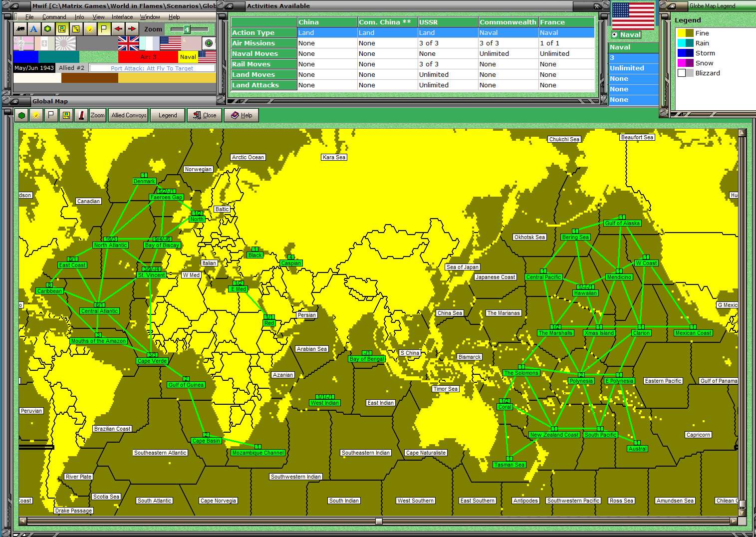Click the red right arrow icon

pos(132,29)
